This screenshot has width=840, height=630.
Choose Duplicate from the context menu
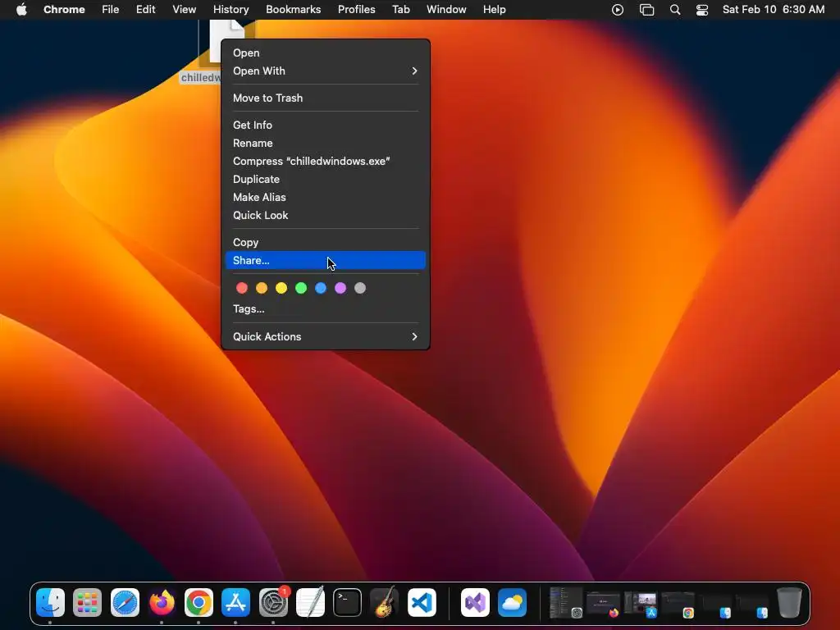coord(326,179)
